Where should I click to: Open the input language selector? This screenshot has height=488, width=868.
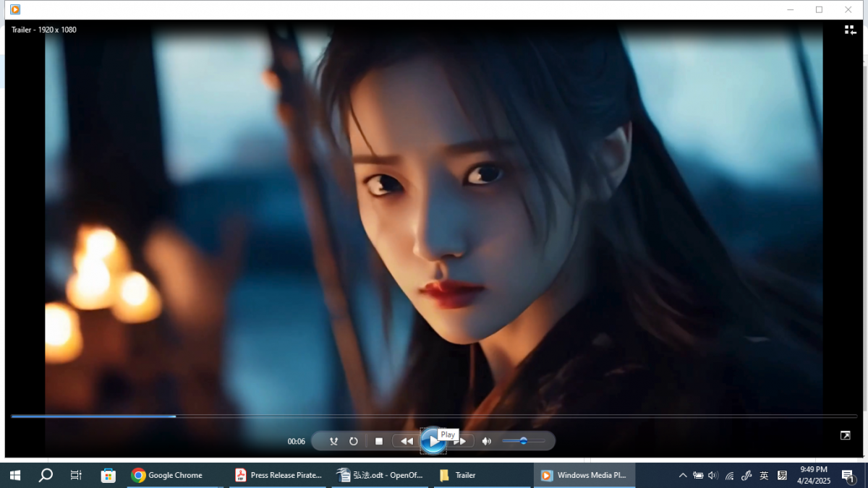click(764, 475)
